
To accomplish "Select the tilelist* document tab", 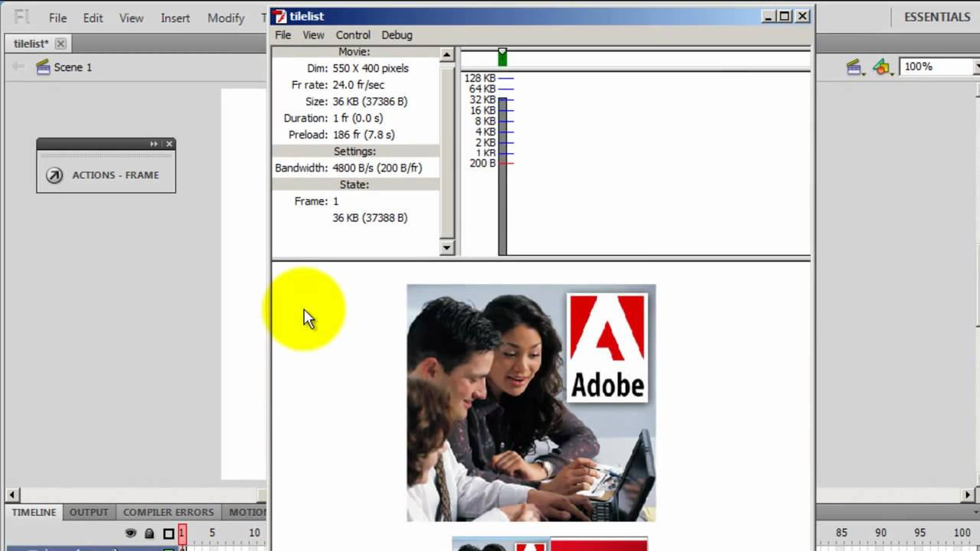I will tap(31, 44).
